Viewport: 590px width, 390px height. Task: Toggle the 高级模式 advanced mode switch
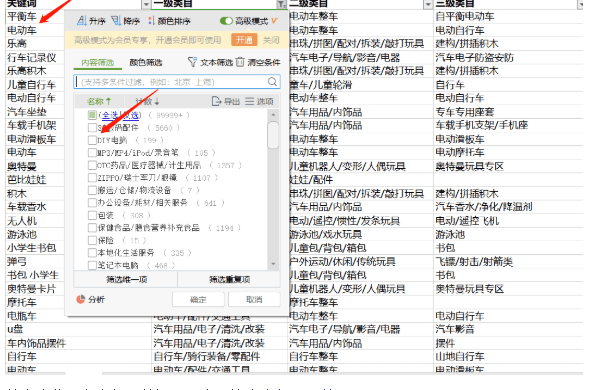point(226,21)
